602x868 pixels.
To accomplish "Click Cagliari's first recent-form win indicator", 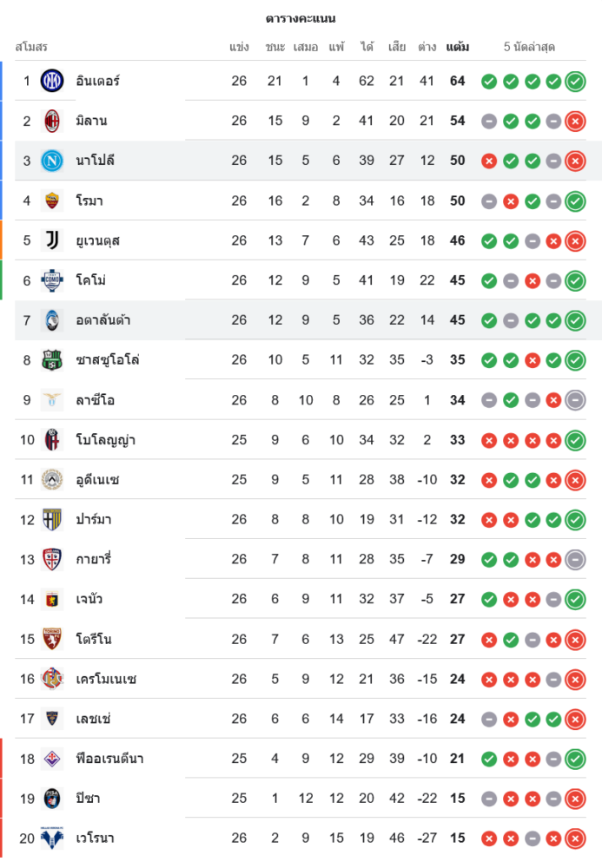I will tap(489, 560).
